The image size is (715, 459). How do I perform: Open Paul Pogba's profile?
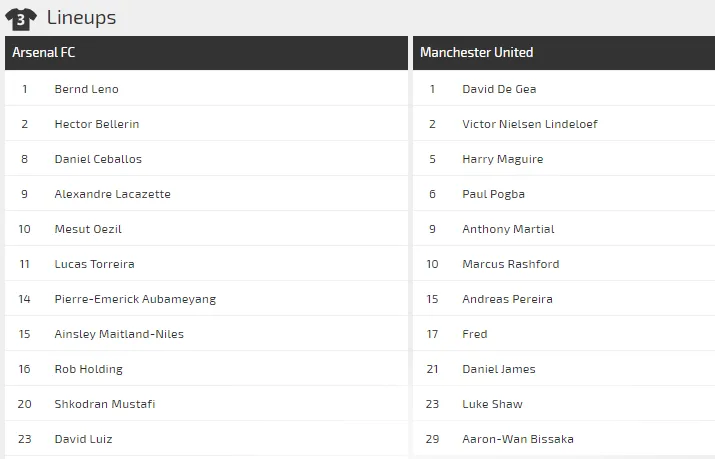[x=493, y=194]
